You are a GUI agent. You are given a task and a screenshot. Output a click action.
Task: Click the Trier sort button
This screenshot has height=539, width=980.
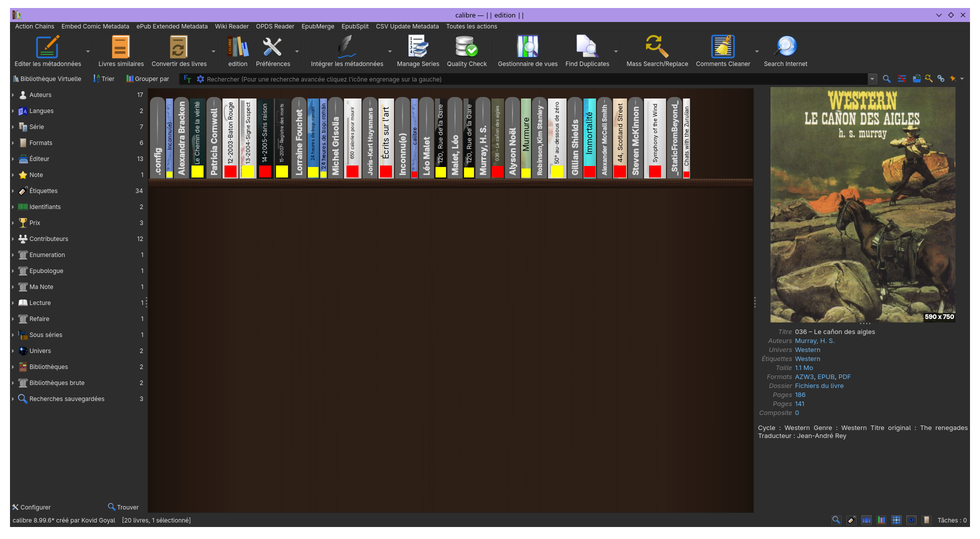(104, 79)
